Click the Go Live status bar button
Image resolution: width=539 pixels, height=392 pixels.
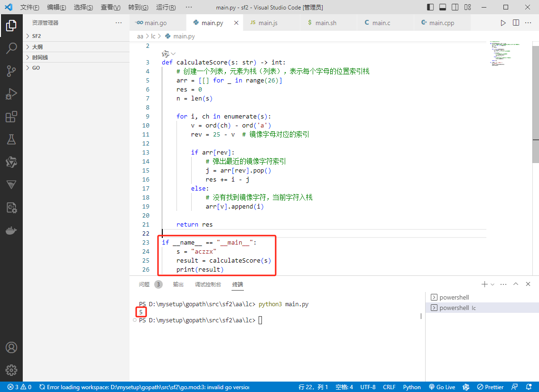click(442, 387)
